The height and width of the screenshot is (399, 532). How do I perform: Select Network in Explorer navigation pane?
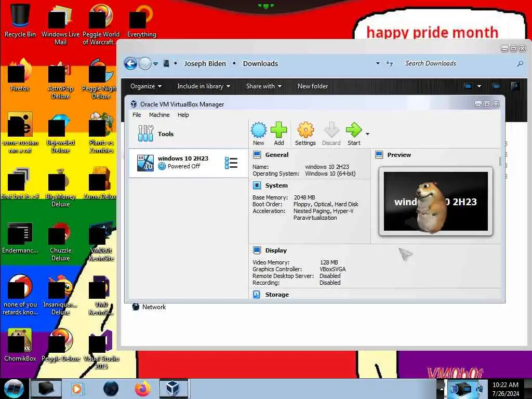149,307
